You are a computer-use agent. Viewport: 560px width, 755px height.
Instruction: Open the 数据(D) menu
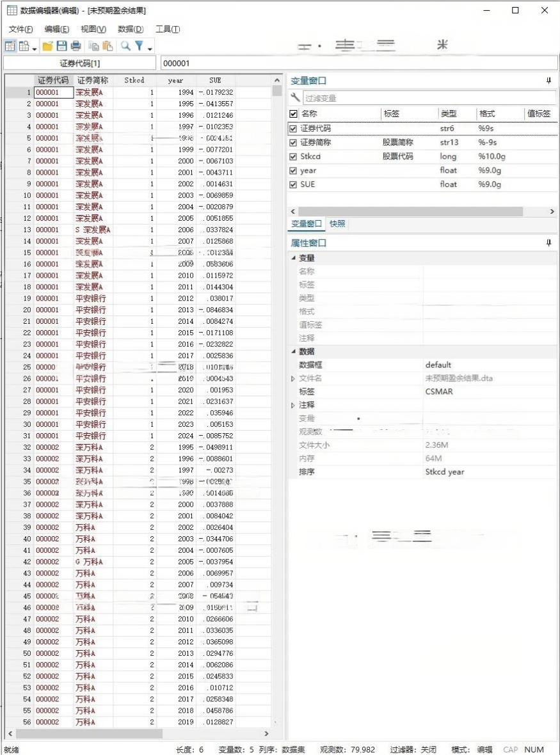[x=131, y=29]
